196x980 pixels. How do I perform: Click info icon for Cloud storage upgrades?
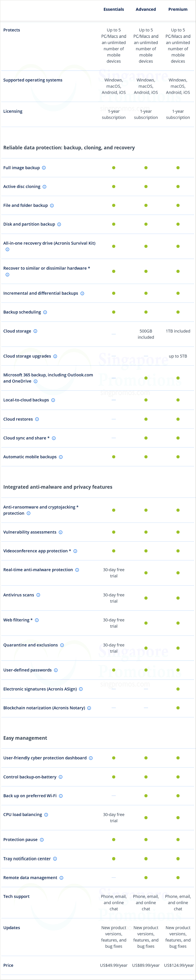point(55,356)
